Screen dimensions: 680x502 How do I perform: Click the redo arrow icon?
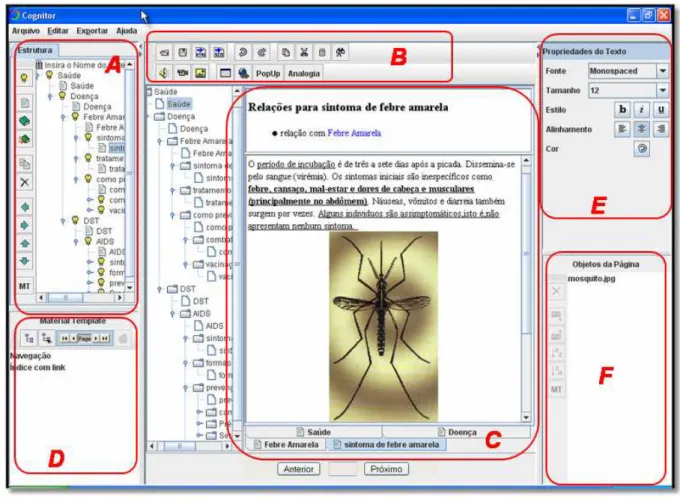pyautogui.click(x=262, y=53)
